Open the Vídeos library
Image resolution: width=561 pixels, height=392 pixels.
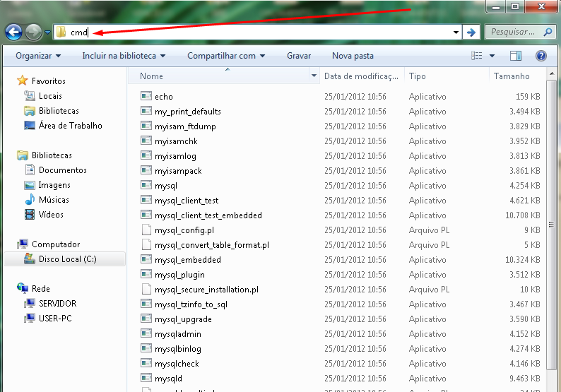[x=51, y=215]
